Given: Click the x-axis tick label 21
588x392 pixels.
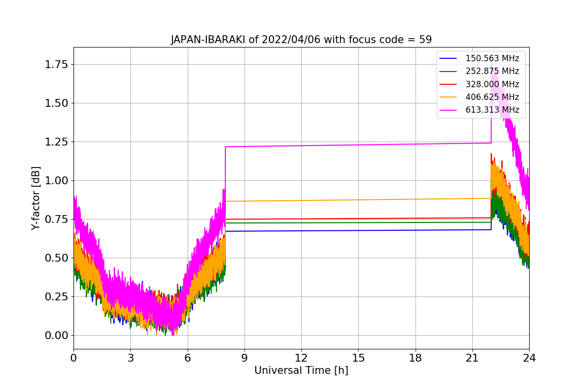Looking at the screenshot, I should click(x=472, y=358).
